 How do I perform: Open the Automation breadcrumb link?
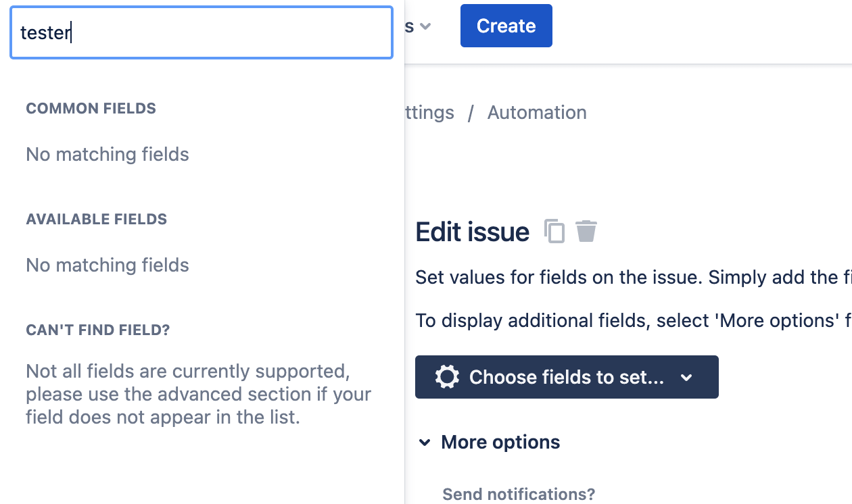537,112
